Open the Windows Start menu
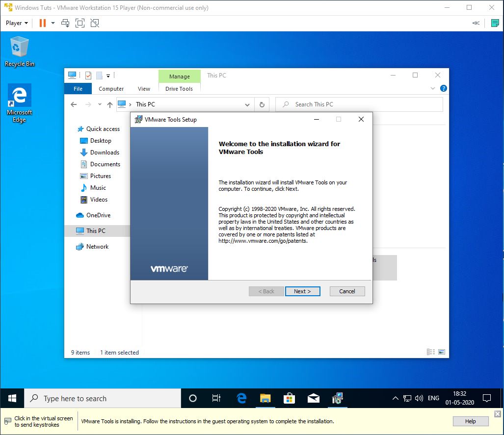 click(x=12, y=398)
